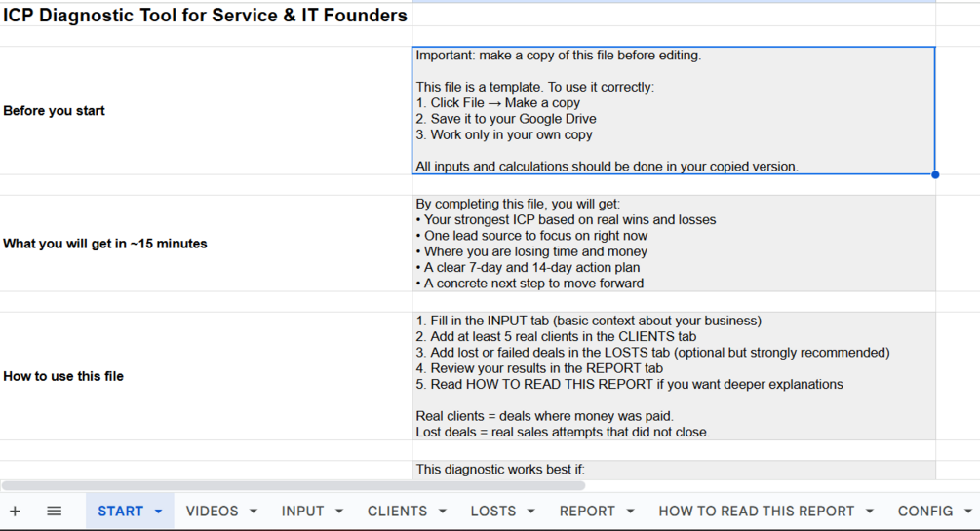Expand VIDEOS tab options arrow
The height and width of the screenshot is (531, 980).
(254, 511)
